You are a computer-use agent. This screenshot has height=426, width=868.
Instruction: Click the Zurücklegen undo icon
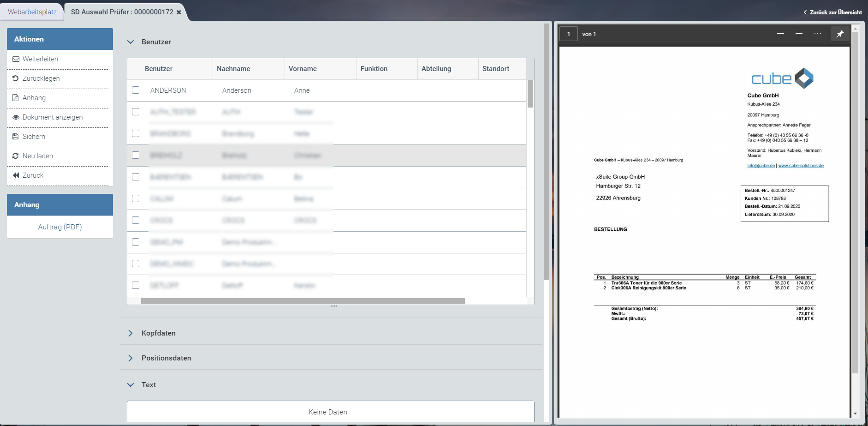(16, 78)
